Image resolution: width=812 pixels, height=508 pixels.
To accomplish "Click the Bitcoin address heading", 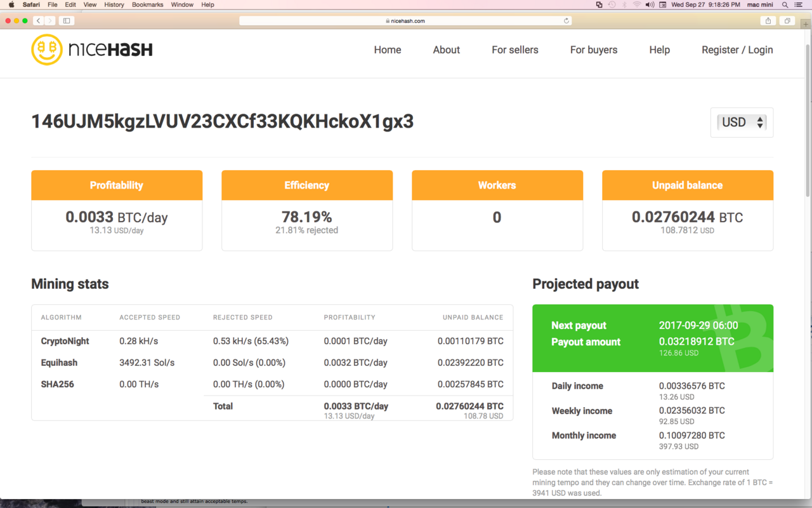I will (x=223, y=121).
